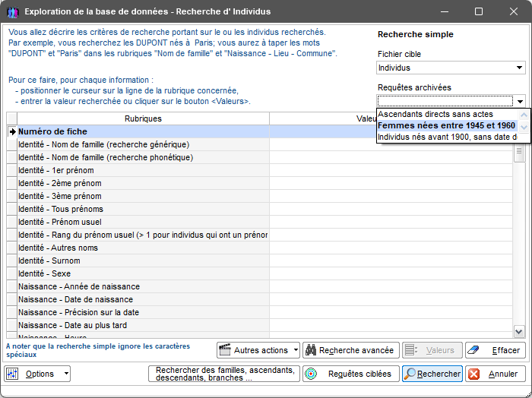Collapse the Requêtes archivées dropdown arrow
The image size is (532, 398).
pos(520,101)
